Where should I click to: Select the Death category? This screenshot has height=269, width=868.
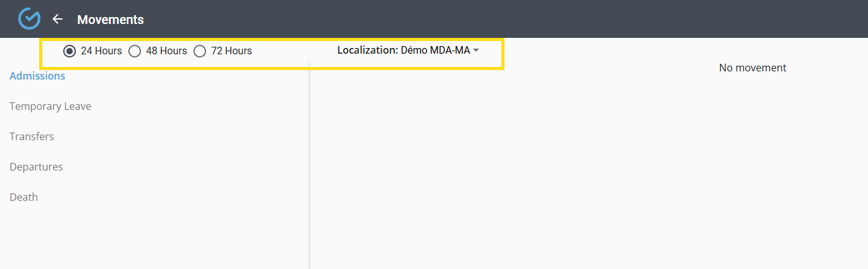pos(24,197)
